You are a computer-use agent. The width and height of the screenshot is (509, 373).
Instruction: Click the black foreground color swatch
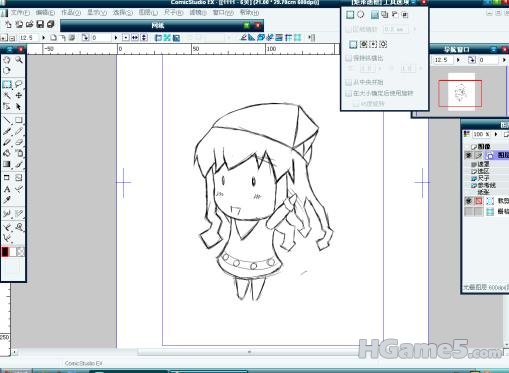point(5,252)
